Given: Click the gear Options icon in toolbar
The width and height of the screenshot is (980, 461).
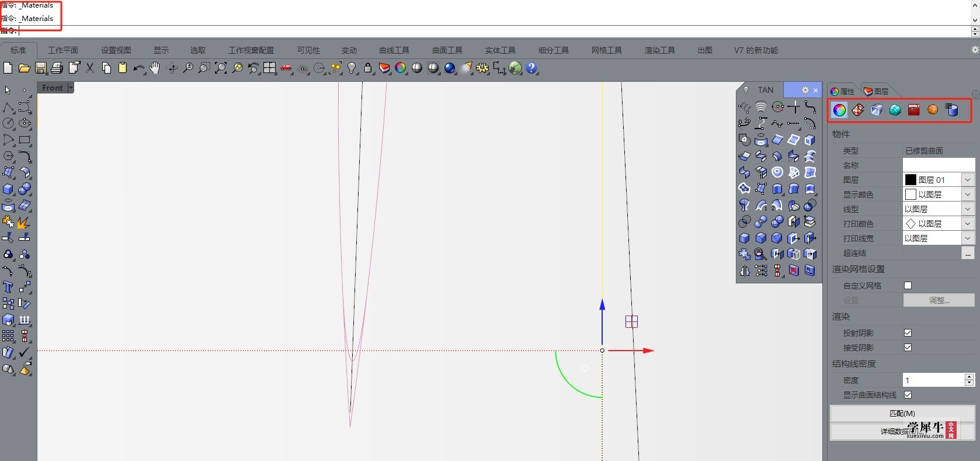Looking at the screenshot, I should point(482,68).
